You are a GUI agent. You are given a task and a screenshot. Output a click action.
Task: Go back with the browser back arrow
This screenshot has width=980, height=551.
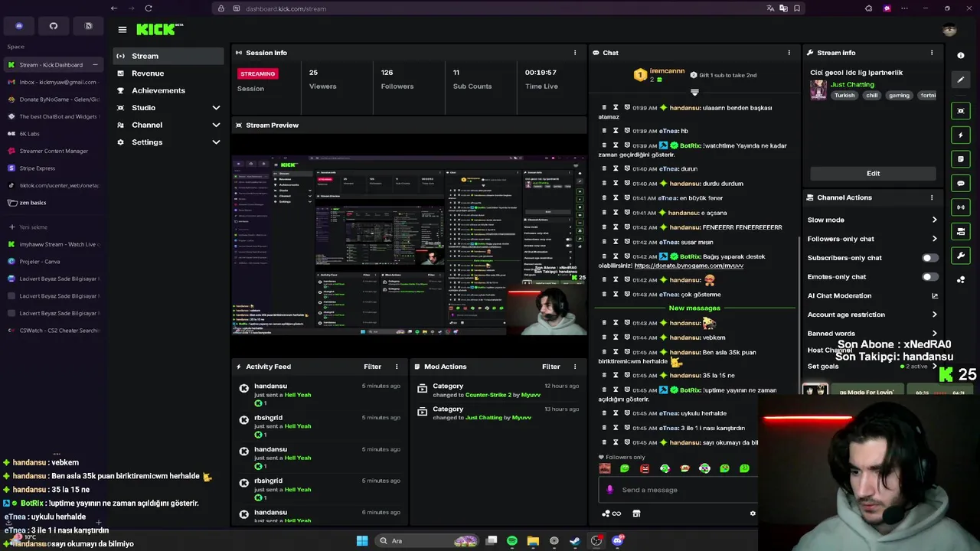click(x=114, y=8)
